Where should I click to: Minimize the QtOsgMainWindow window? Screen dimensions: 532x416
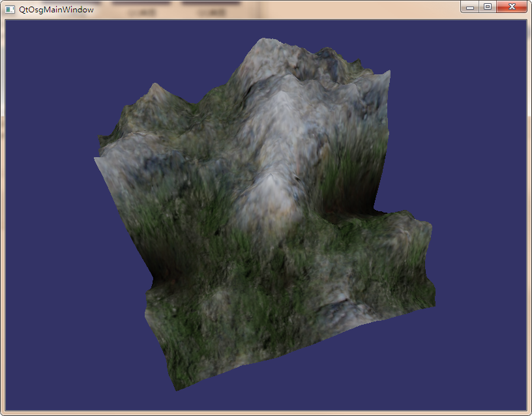[470, 7]
